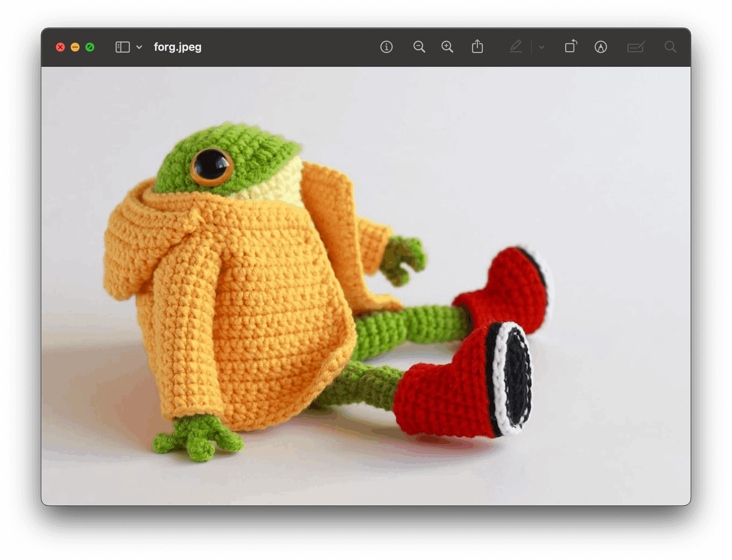The image size is (732, 560).
Task: Enter full screen with green button
Action: pos(90,47)
